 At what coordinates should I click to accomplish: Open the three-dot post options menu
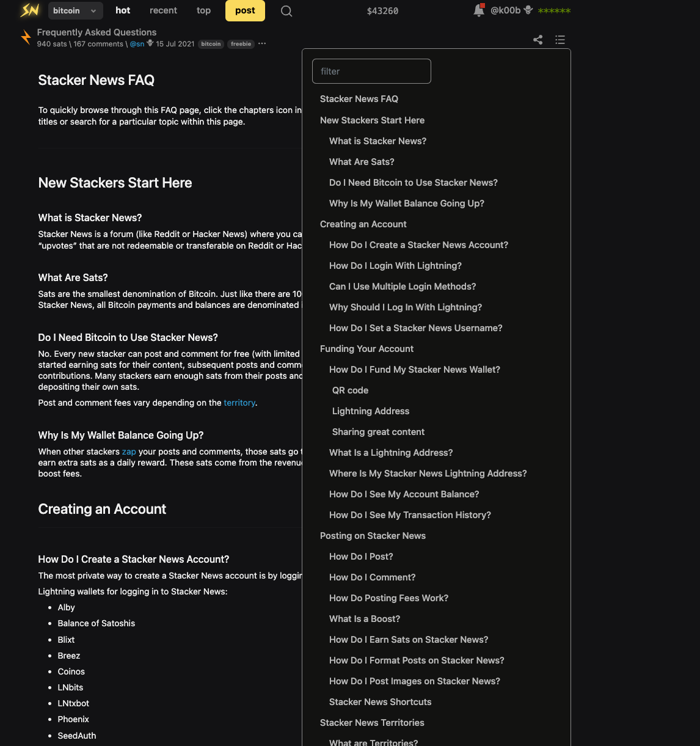point(262,43)
